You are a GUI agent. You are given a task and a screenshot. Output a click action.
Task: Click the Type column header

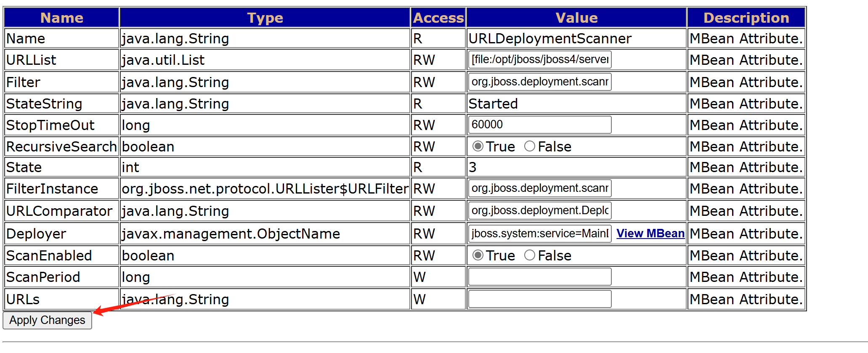coord(265,18)
